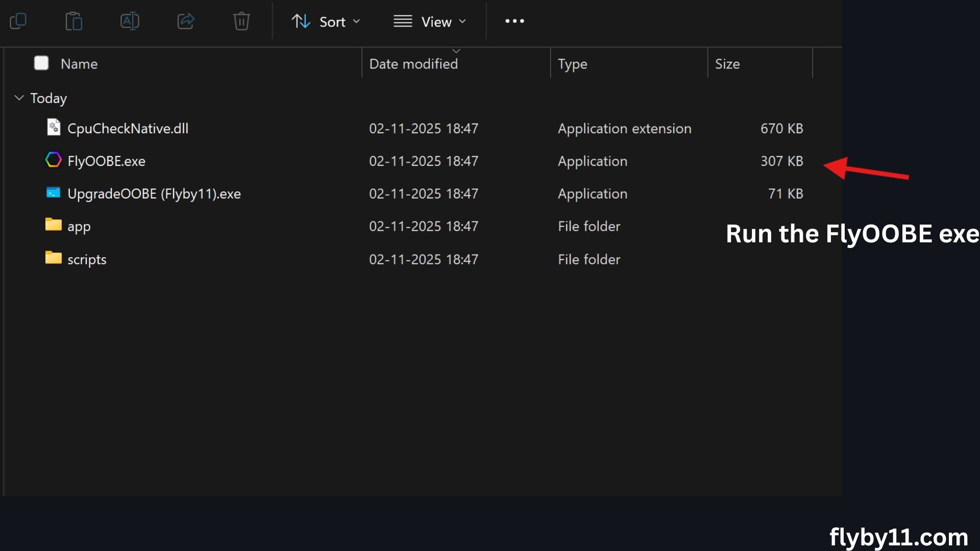Click the Share icon
The width and height of the screenshot is (980, 551).
pos(186,21)
